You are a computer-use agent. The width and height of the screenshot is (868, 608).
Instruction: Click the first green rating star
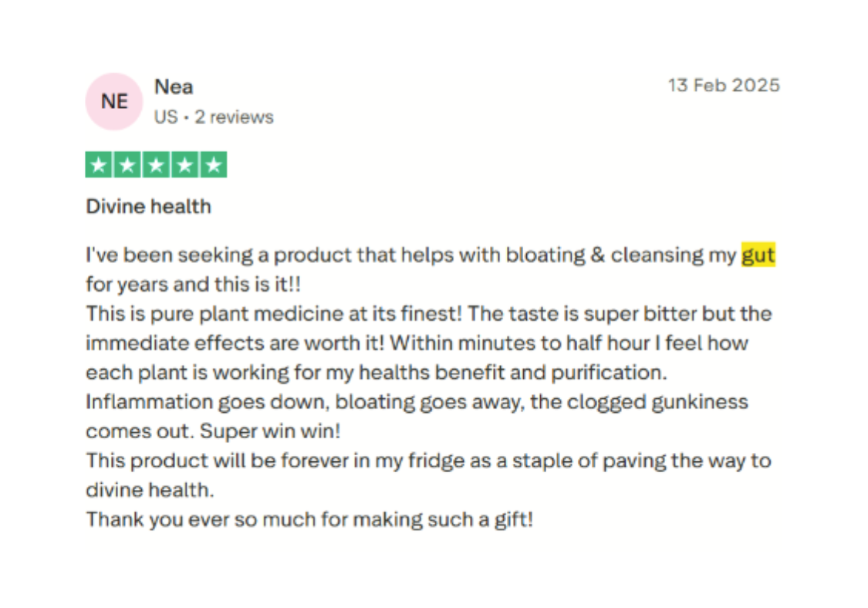pyautogui.click(x=98, y=164)
